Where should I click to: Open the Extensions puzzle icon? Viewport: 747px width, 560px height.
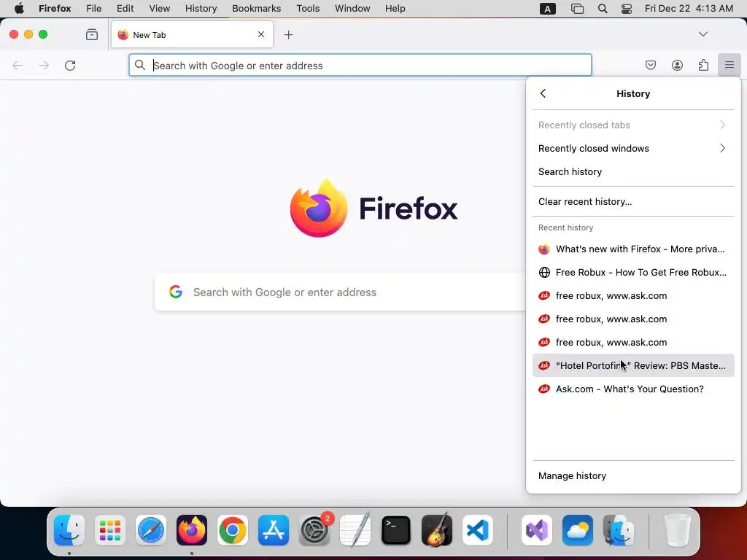click(x=703, y=65)
